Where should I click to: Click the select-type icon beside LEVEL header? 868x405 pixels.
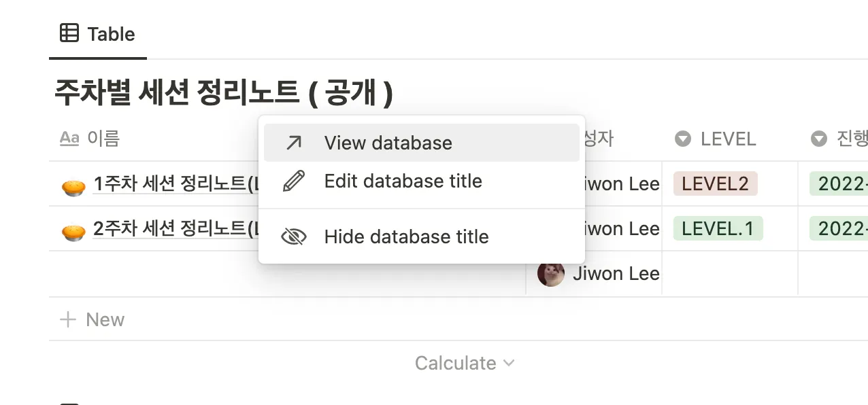click(683, 139)
